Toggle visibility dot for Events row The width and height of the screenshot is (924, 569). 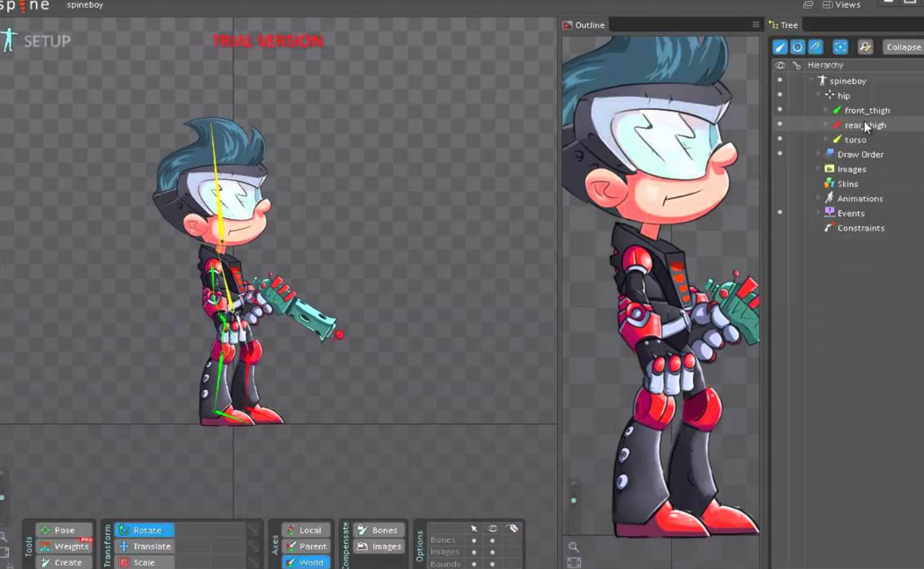coord(780,212)
